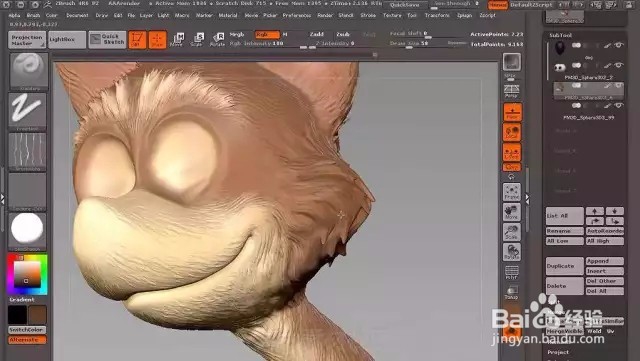Toggle the Alternate button

tap(27, 340)
